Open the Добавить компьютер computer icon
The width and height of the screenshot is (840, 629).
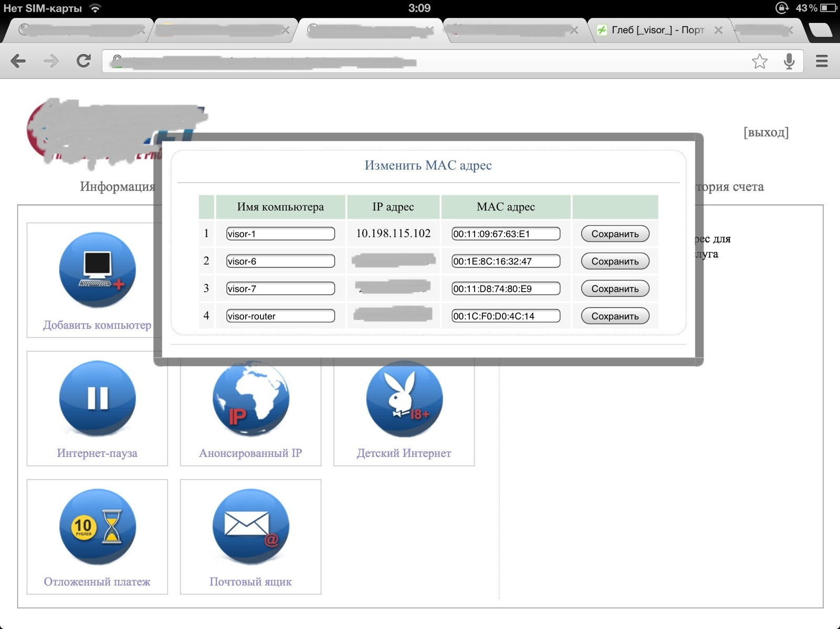(x=97, y=270)
